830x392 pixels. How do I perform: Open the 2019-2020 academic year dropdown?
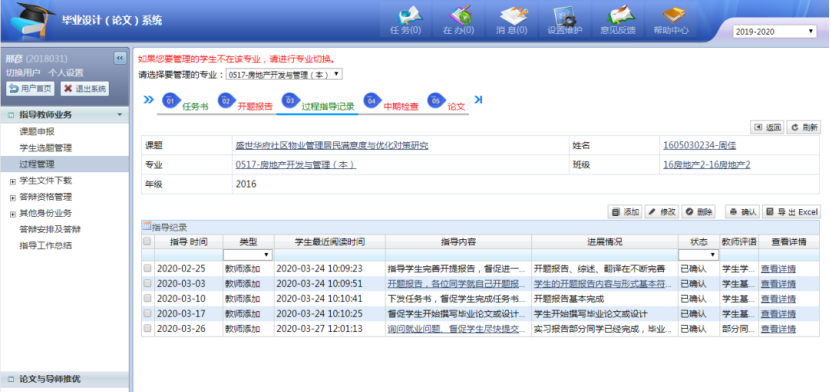pos(774,32)
